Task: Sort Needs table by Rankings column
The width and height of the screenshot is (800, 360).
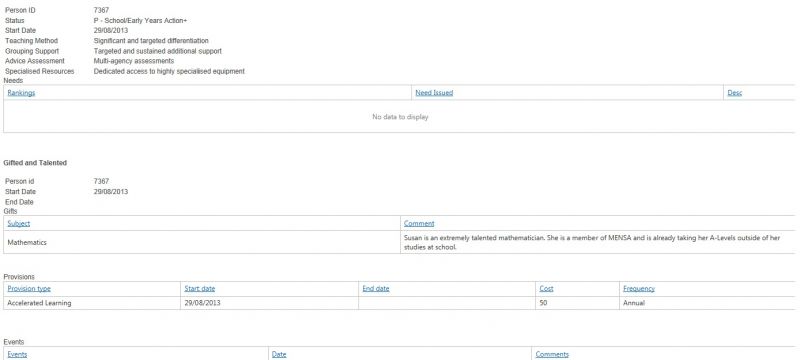Action: (21, 93)
